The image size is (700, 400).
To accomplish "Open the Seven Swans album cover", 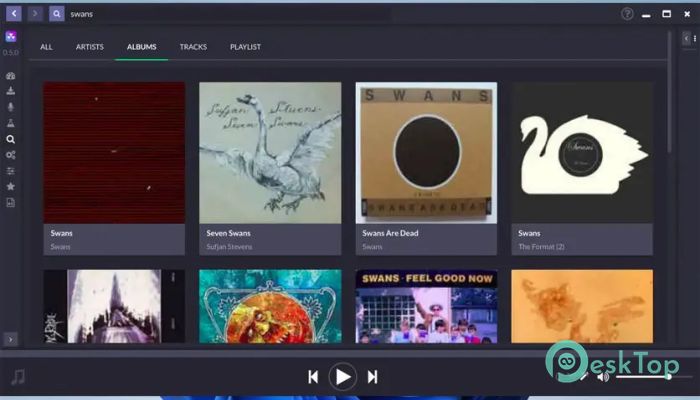I will [270, 153].
